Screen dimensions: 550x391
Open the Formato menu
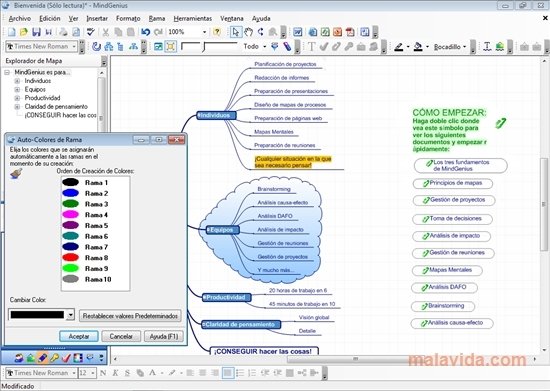tap(128, 19)
